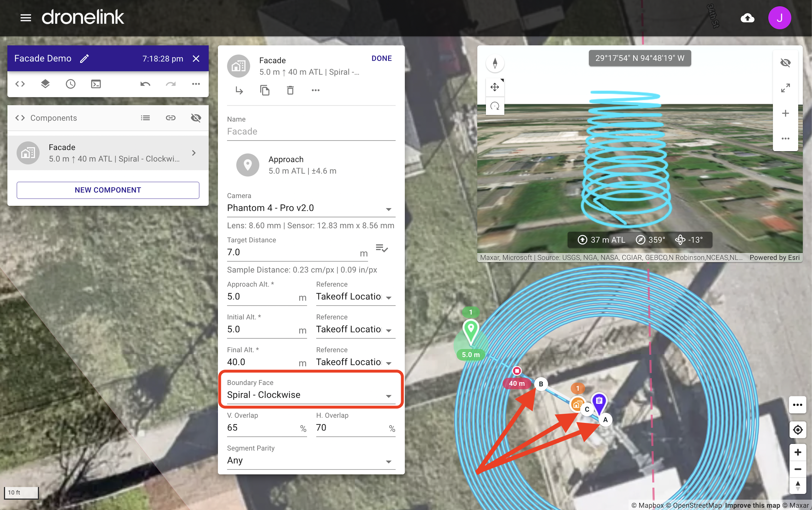Click the link icon in Components header
Viewport: 812px width, 510px height.
point(171,118)
